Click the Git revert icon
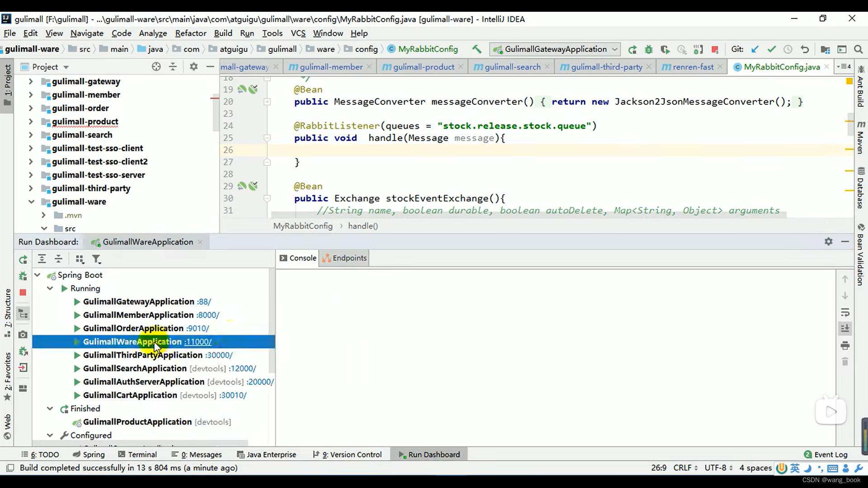 (805, 49)
